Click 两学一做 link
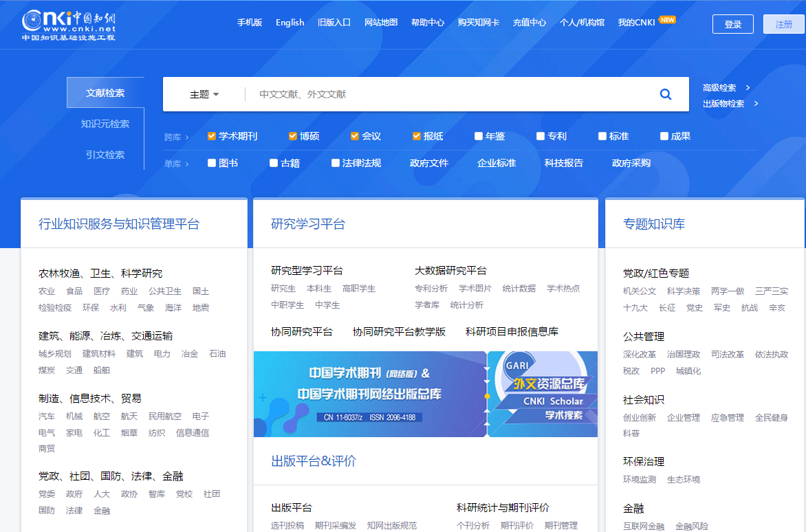806x532 pixels. click(728, 291)
